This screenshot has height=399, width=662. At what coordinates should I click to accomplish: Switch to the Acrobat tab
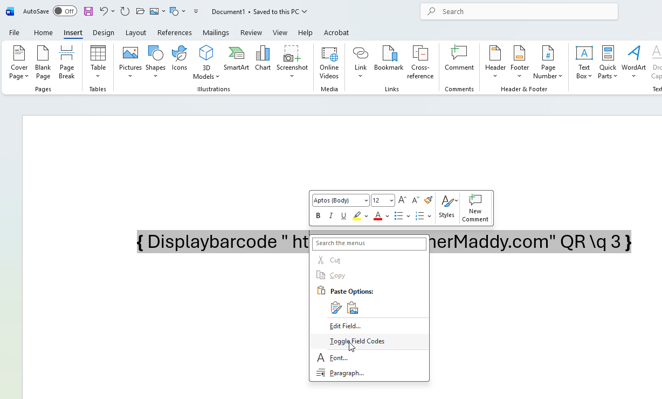tap(336, 33)
